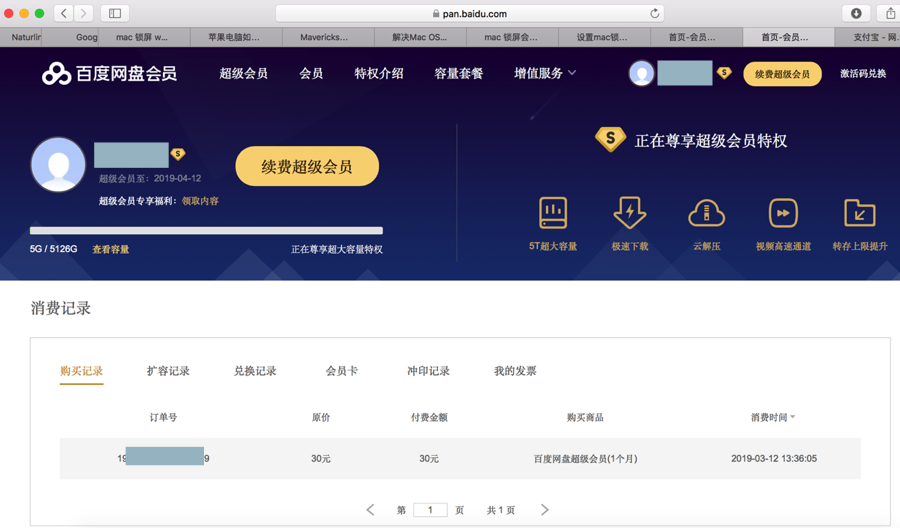Click the lock icon in address bar

point(436,13)
